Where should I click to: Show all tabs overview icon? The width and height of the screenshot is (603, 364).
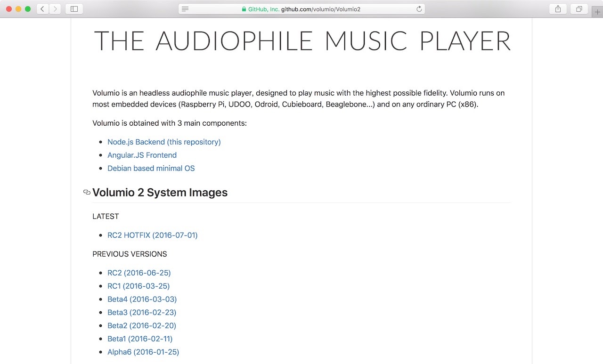(x=579, y=9)
